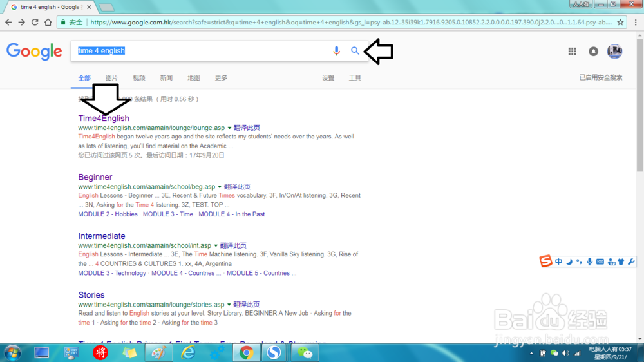Switch to the 视频 videos tab
This screenshot has width=644, height=362.
[139, 78]
